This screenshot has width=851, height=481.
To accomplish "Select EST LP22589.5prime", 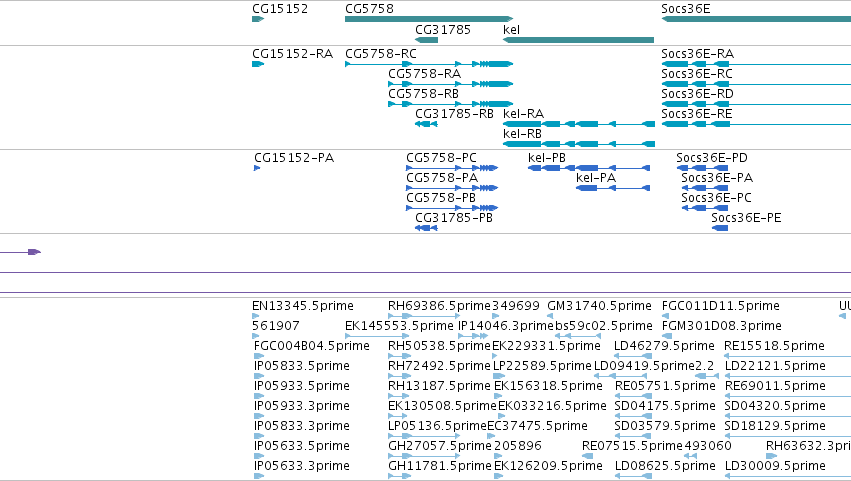I will click(542, 366).
